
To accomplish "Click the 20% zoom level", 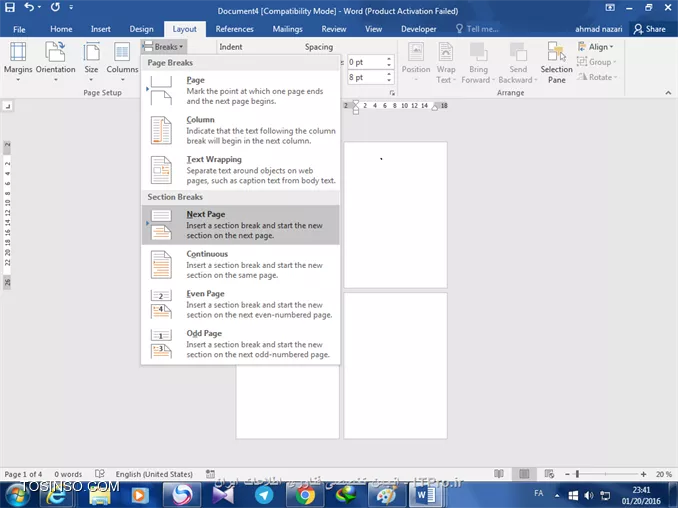I will pos(664,474).
